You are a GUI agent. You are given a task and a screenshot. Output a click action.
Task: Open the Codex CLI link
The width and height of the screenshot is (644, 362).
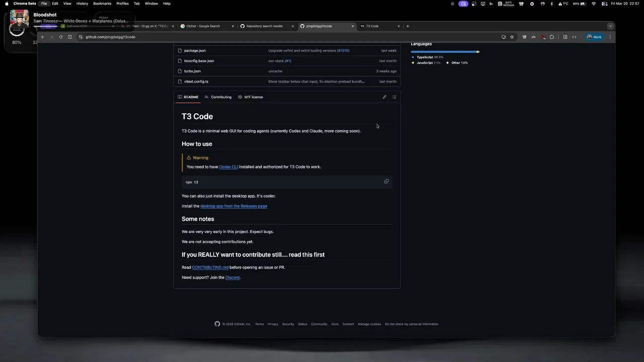228,167
